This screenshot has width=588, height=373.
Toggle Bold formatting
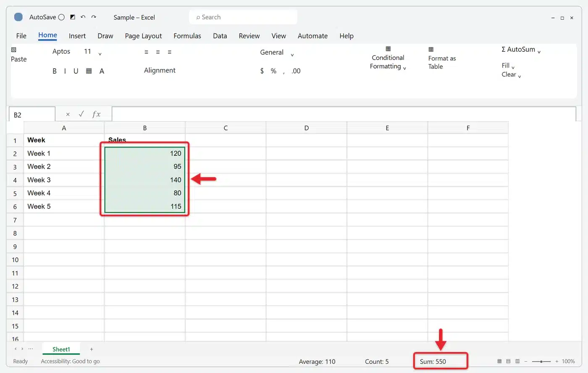[55, 71]
